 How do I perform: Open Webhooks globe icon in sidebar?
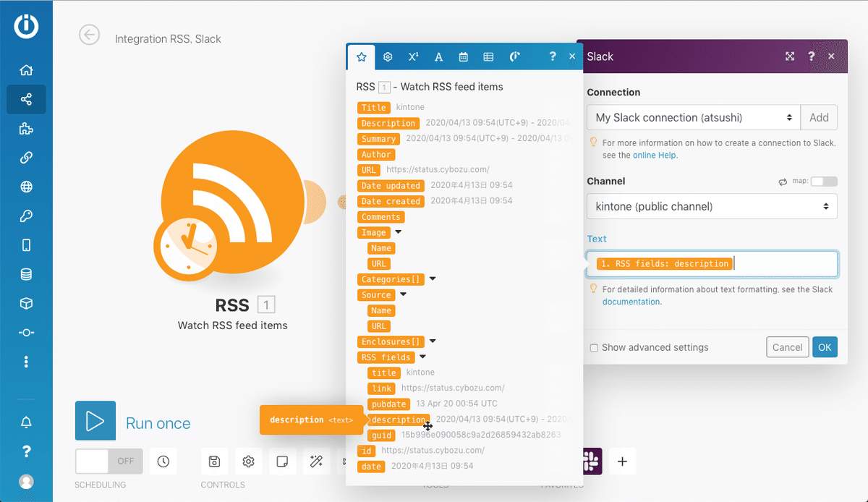pos(26,187)
